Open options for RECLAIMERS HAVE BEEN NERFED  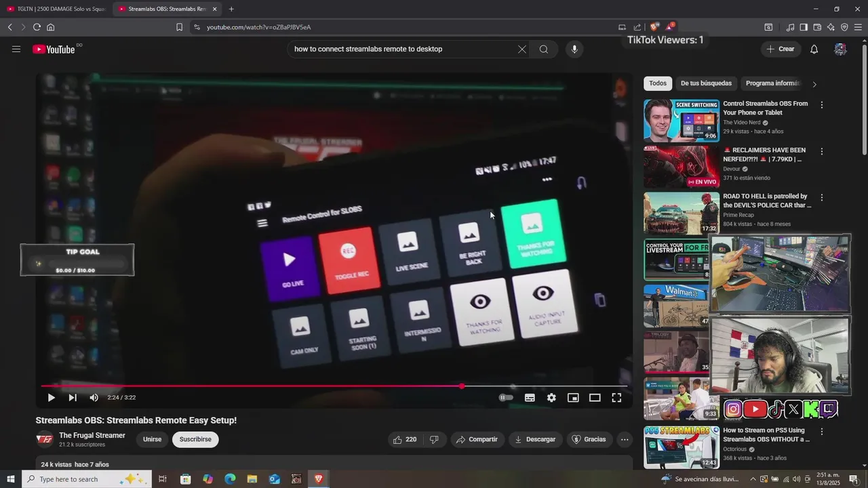tap(822, 151)
